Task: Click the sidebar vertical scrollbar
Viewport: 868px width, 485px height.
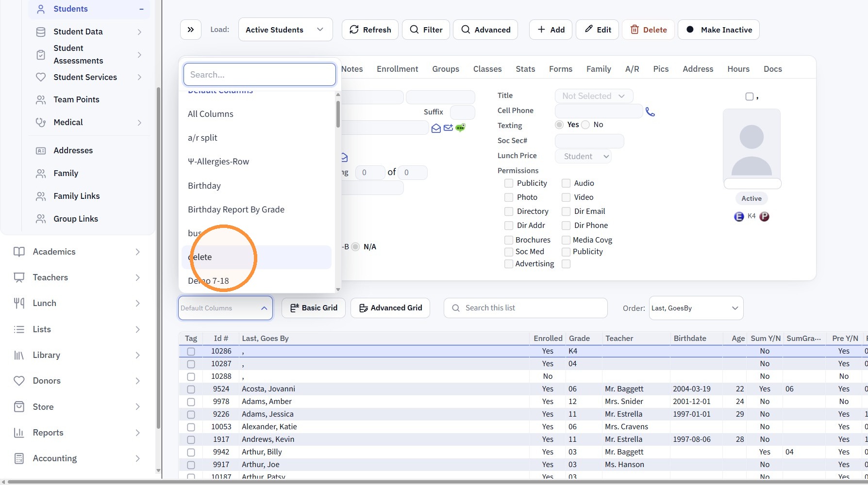Action: point(158,257)
